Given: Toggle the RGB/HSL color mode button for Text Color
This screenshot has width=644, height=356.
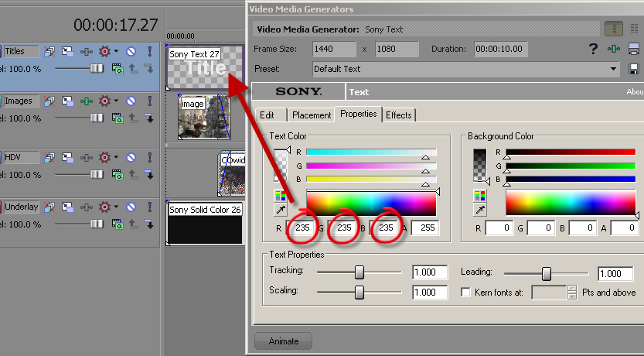Looking at the screenshot, I should (x=280, y=195).
